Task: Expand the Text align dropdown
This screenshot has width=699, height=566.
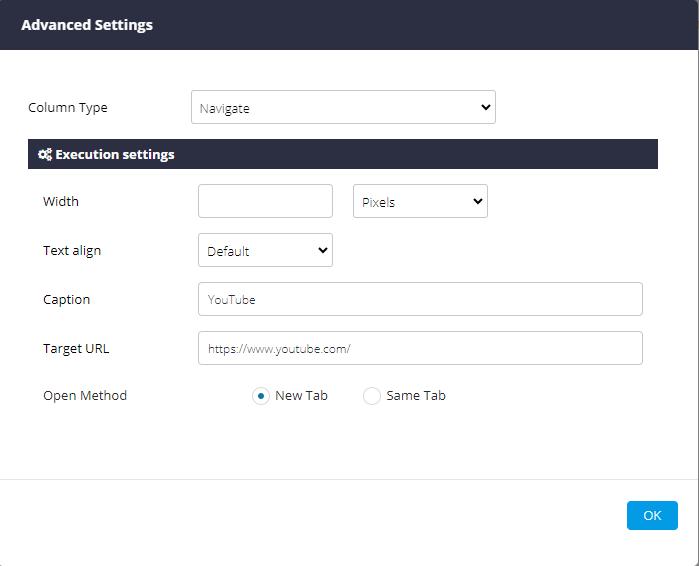Action: coord(265,250)
